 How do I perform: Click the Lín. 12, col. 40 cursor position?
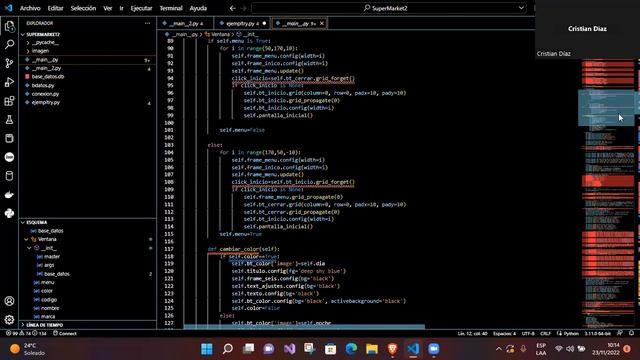(x=472, y=333)
